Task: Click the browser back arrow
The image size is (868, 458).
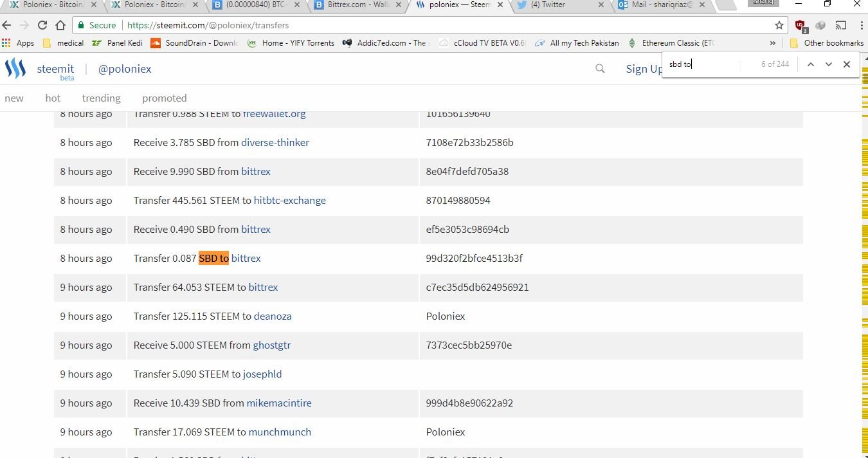Action: click(7, 26)
